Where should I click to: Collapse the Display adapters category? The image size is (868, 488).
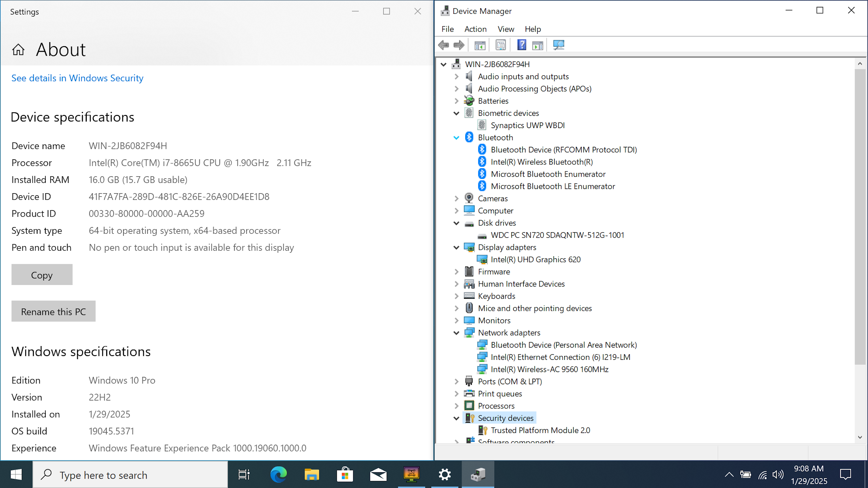[456, 248]
